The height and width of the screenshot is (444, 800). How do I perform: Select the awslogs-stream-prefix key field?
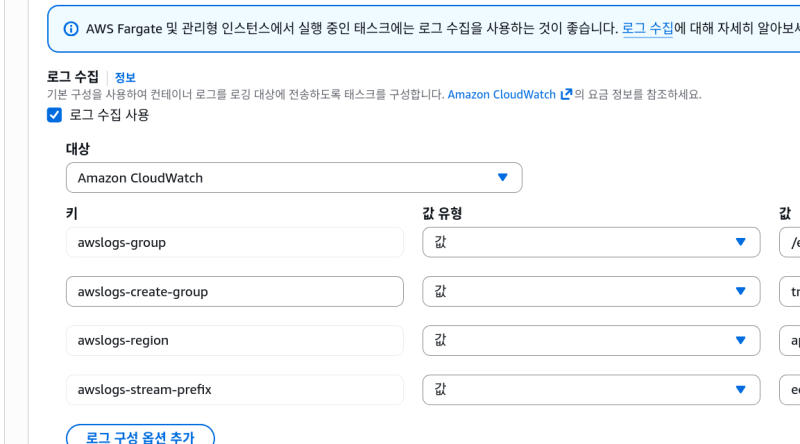(x=235, y=389)
